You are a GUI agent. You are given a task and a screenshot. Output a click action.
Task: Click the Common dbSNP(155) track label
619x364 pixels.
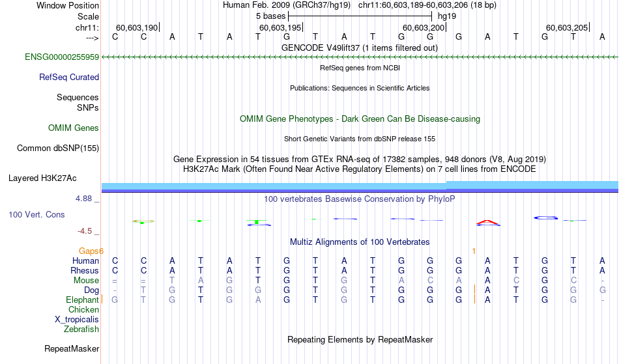pyautogui.click(x=57, y=148)
